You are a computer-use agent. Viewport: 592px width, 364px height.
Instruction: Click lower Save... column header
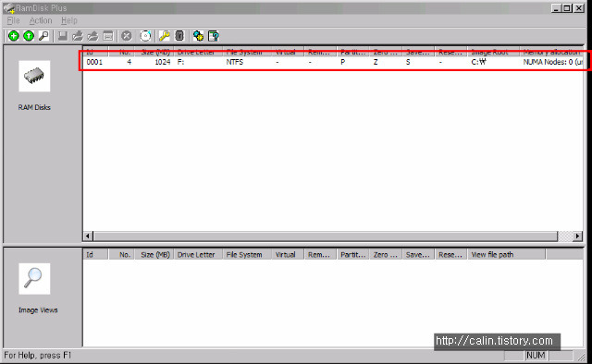pyautogui.click(x=418, y=255)
